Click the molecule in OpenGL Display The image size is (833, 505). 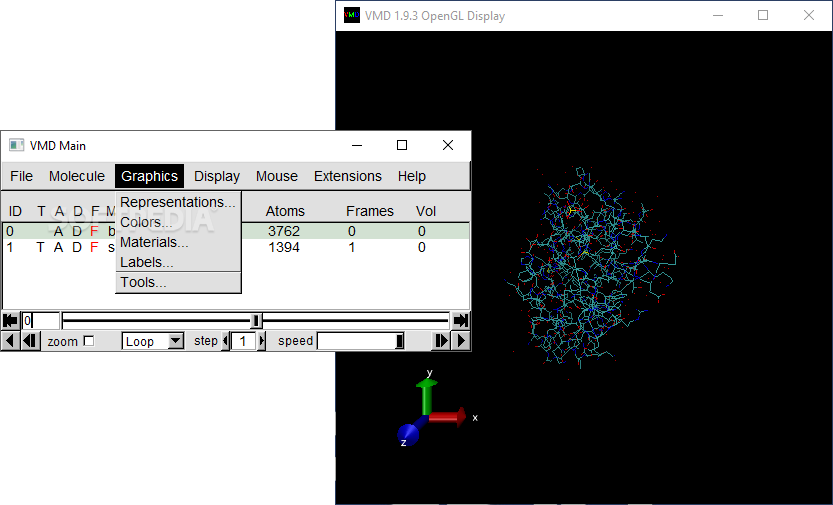592,268
